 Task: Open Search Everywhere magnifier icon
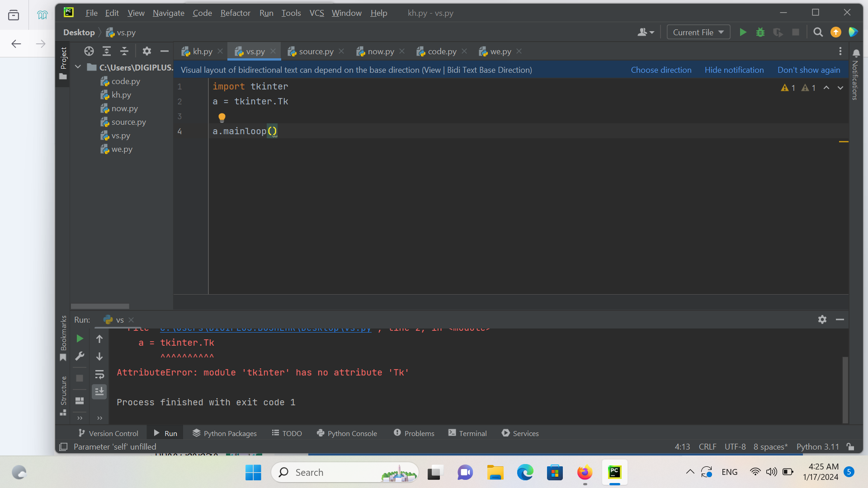click(x=818, y=32)
